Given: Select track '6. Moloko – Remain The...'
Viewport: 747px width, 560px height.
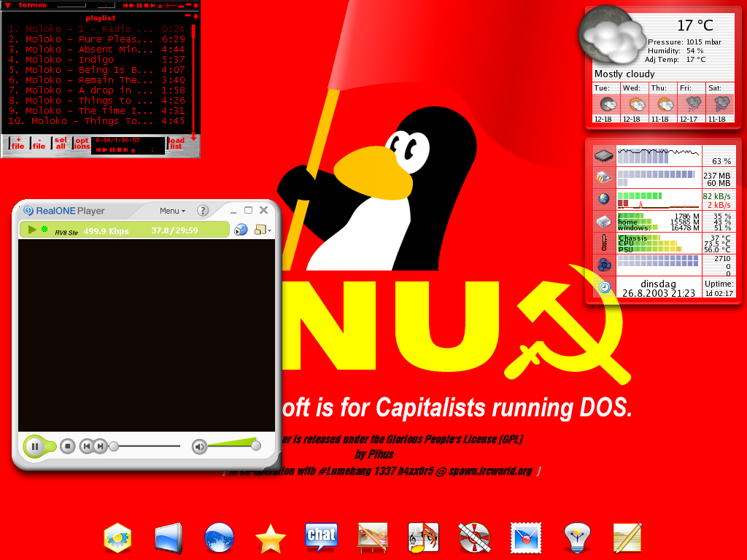Looking at the screenshot, I should pos(96,80).
